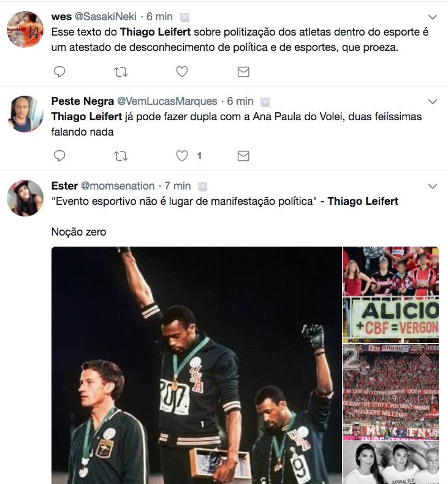View Peste Negra's profile picture
Viewport: 448px width, 484px height.
tap(25, 113)
